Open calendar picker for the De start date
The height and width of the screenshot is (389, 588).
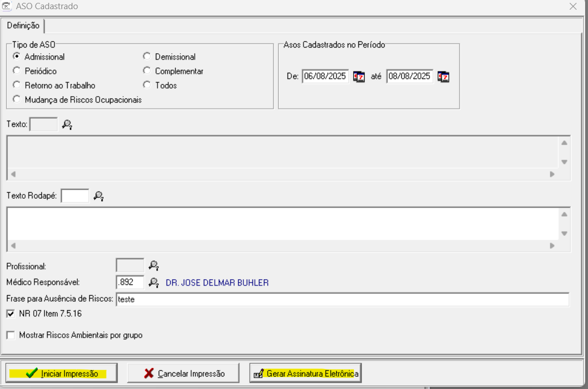tap(359, 77)
